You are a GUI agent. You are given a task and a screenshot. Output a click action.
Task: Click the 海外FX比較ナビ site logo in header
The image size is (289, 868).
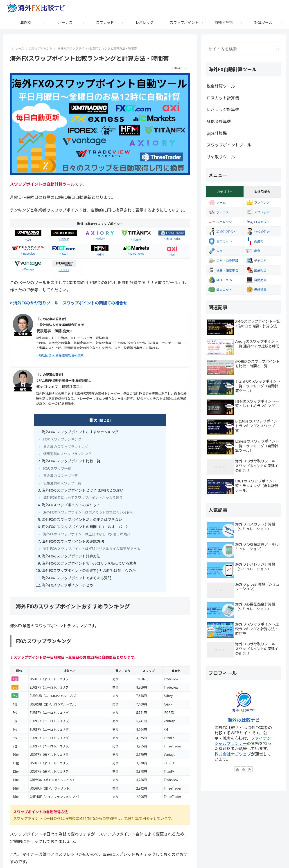click(x=36, y=7)
